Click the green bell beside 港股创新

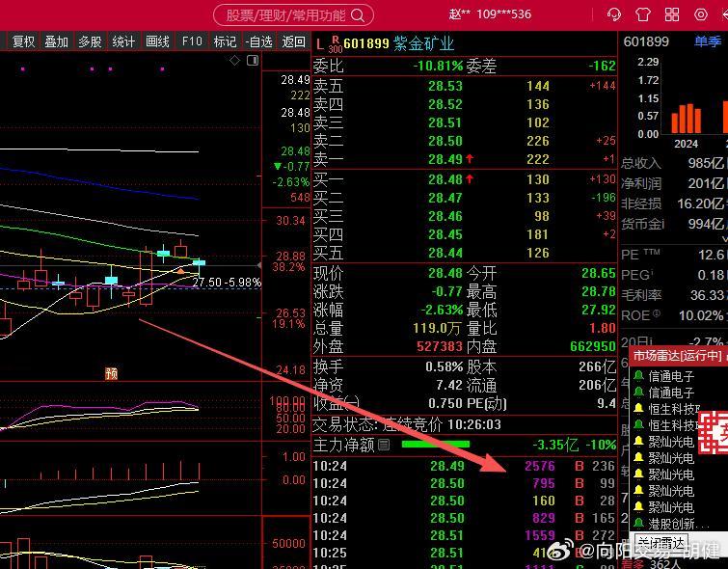coord(639,524)
